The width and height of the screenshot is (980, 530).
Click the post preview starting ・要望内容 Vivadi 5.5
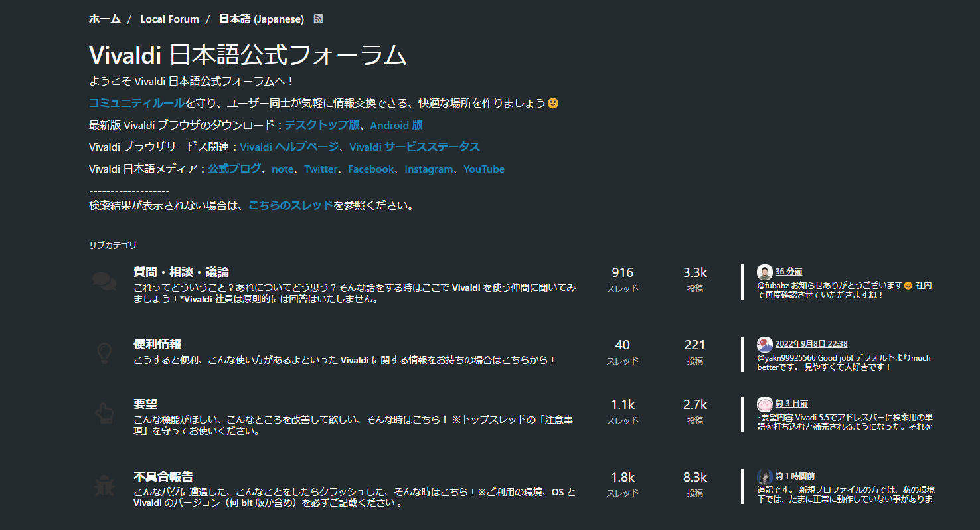point(845,422)
